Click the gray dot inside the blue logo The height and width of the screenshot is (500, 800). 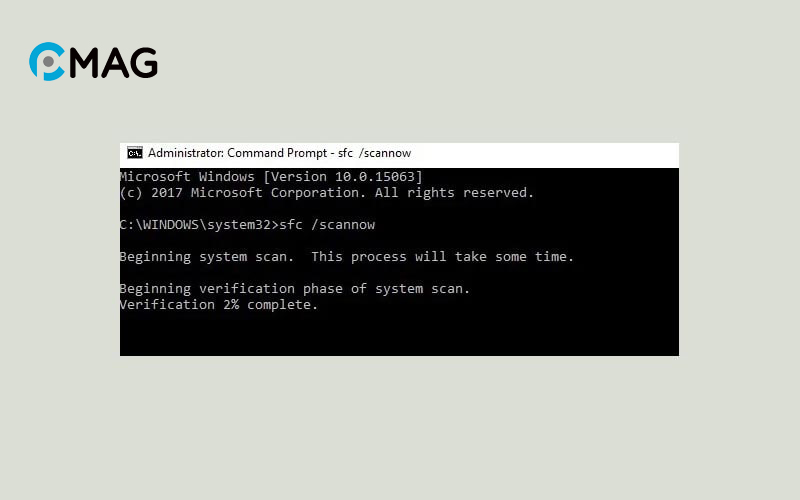pyautogui.click(x=48, y=62)
